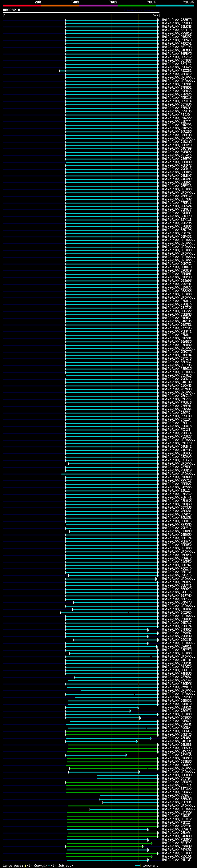Select hit label UniRef100_Q4DTQ1
197x868 pixels.
pos(177,660)
